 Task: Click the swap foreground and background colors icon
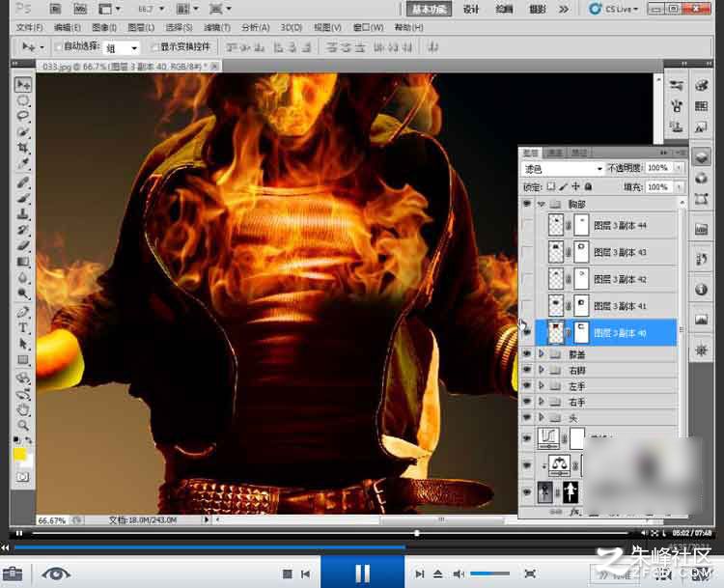coord(29,439)
